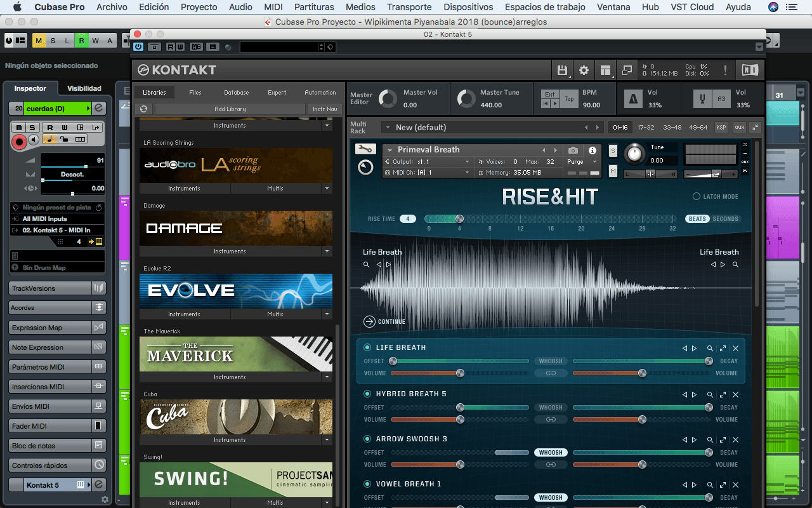The width and height of the screenshot is (812, 508).
Task: Open MIDI Ch [A] 1 dropdown
Action: (x=428, y=173)
